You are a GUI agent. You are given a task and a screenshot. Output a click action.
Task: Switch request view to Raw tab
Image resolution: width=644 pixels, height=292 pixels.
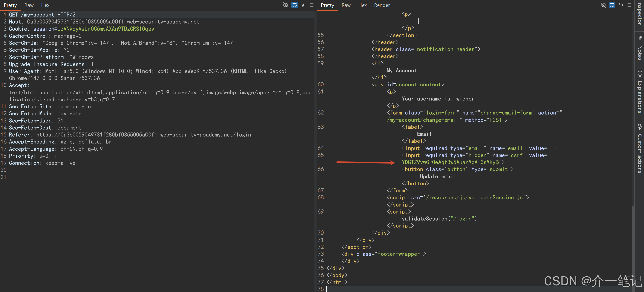pos(29,5)
